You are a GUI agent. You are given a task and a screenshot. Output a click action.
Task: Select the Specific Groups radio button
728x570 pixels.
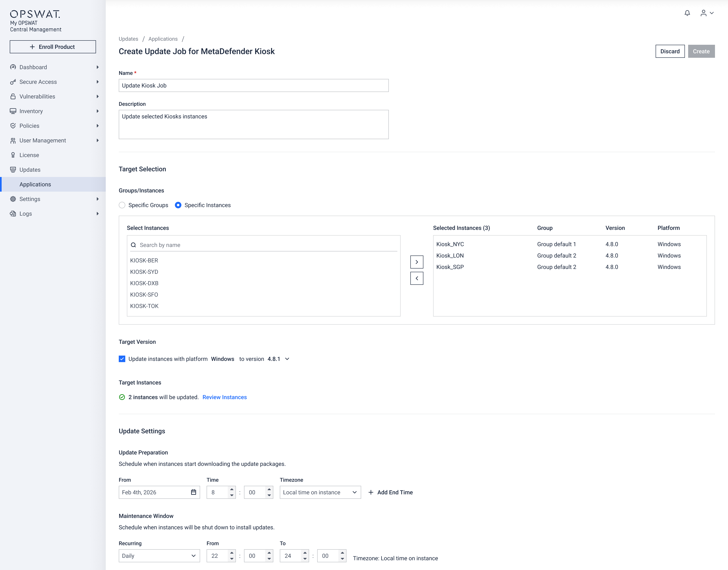(x=122, y=205)
